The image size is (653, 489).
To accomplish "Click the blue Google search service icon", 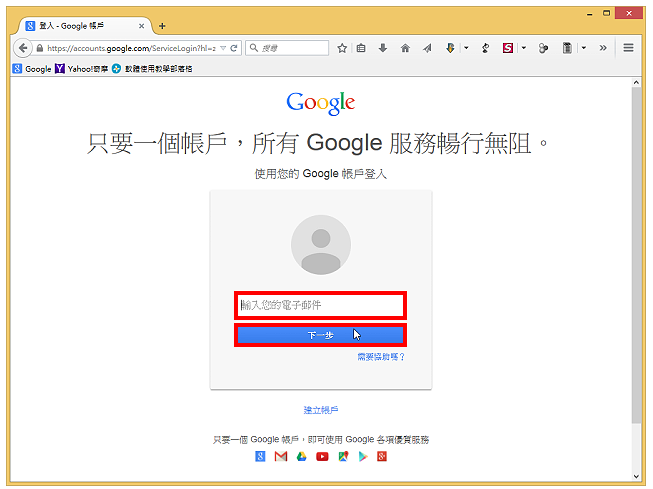I will (x=260, y=457).
